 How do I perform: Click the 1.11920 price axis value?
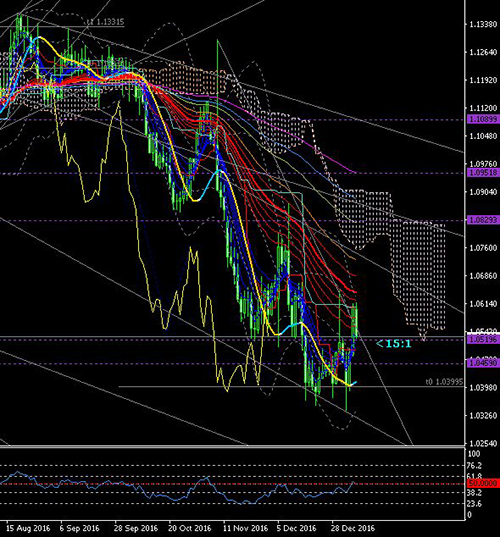[x=483, y=80]
